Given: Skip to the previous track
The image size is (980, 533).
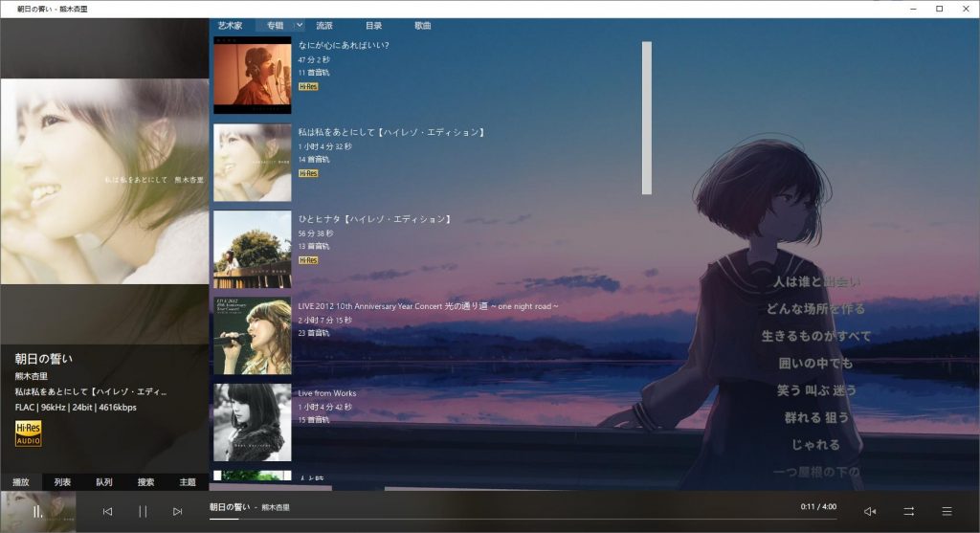Looking at the screenshot, I should 107,511.
